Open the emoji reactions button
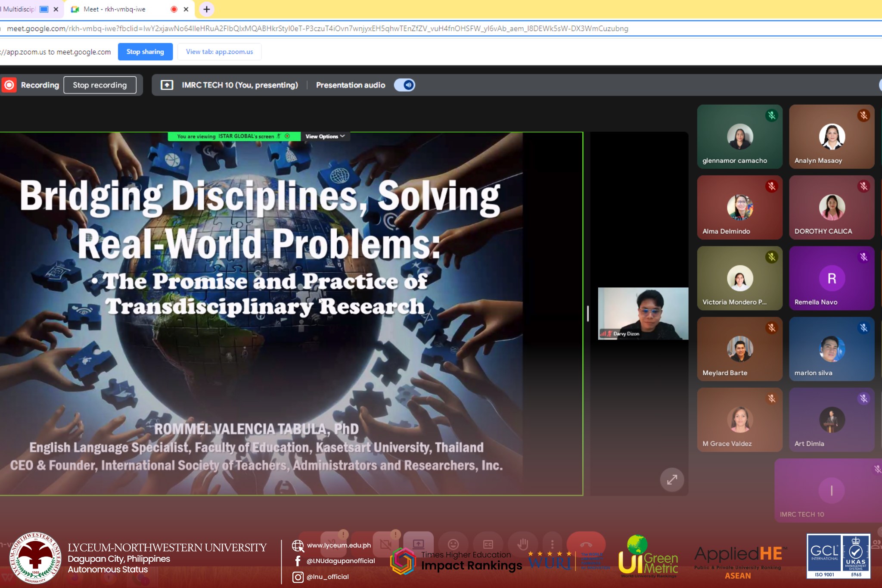 (453, 544)
